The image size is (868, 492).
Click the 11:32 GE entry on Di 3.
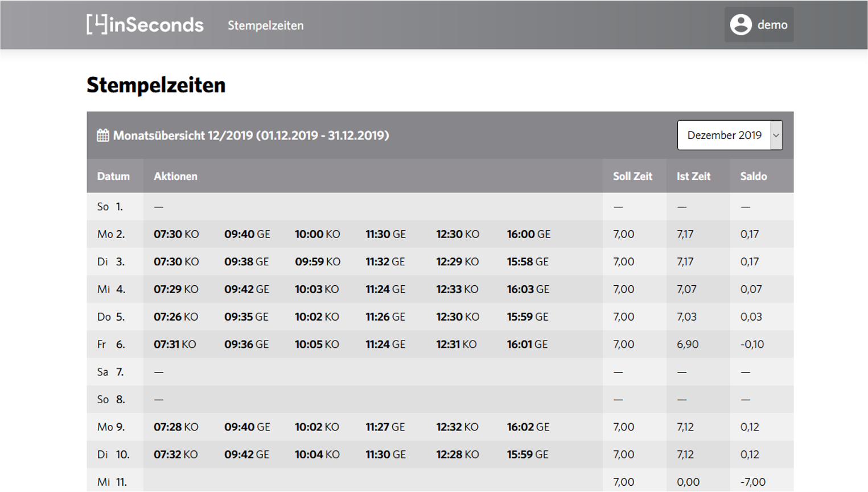tap(385, 262)
